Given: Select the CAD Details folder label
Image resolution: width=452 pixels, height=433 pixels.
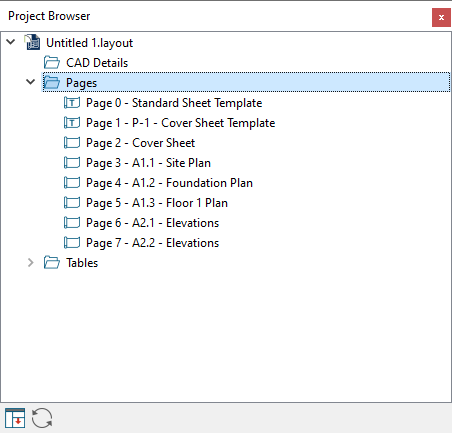Looking at the screenshot, I should click(x=97, y=63).
